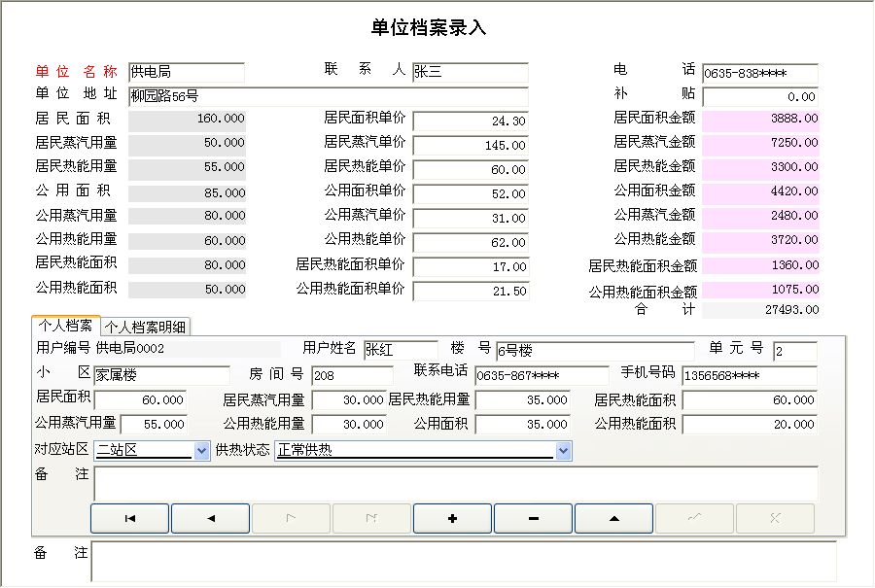Focus the 公用蒸汽用量 field 55.000

pos(154,424)
